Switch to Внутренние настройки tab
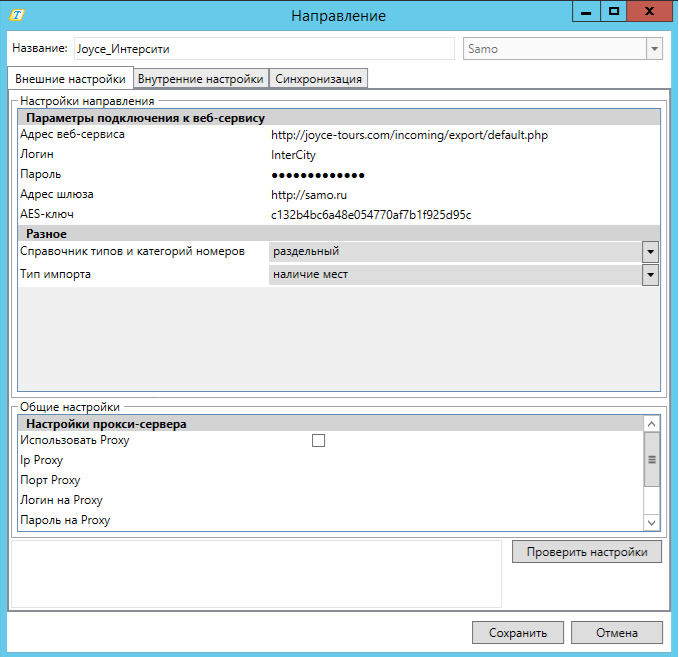Image resolution: width=679 pixels, height=657 pixels. pos(200,79)
